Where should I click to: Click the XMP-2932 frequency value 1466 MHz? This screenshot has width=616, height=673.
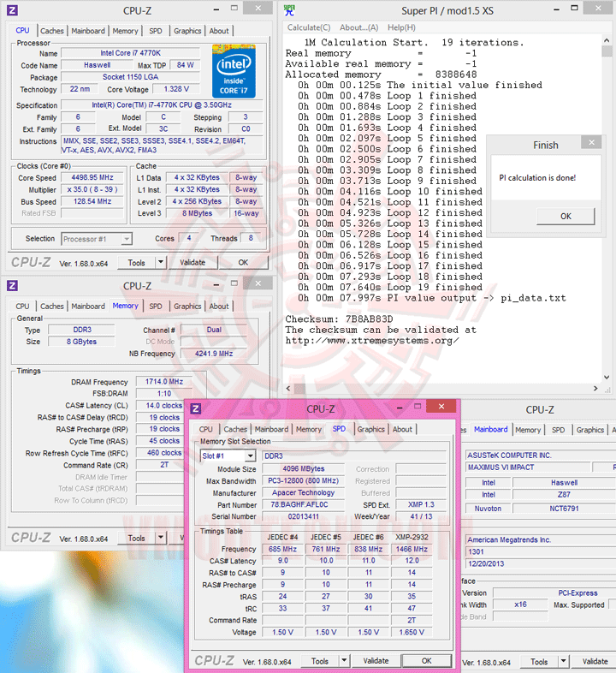coord(412,549)
